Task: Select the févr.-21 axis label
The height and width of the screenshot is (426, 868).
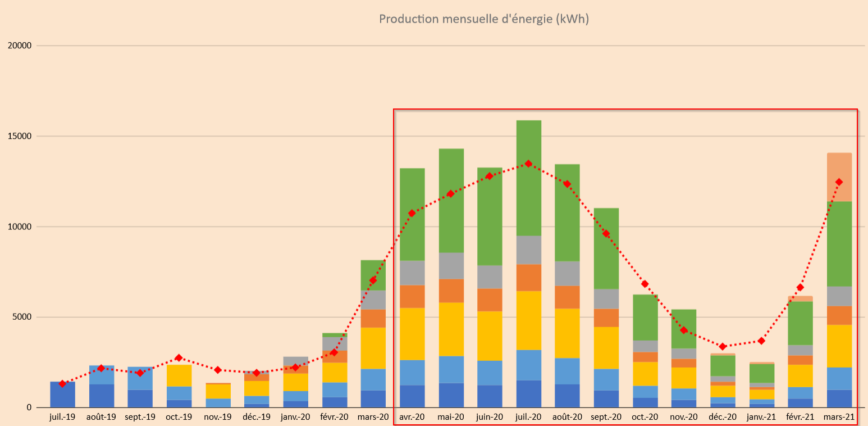Action: click(800, 417)
